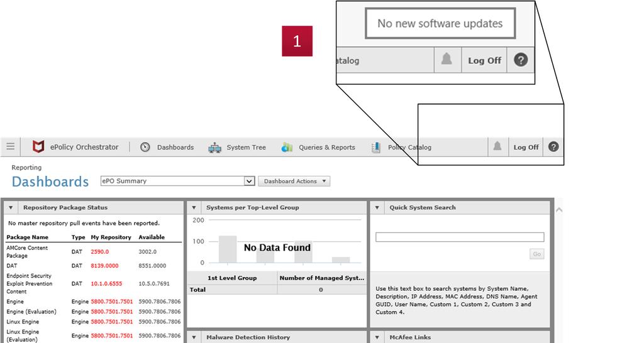This screenshot has height=343, width=644.
Task: Click available version 10.5.0.7691
Action: click(154, 283)
